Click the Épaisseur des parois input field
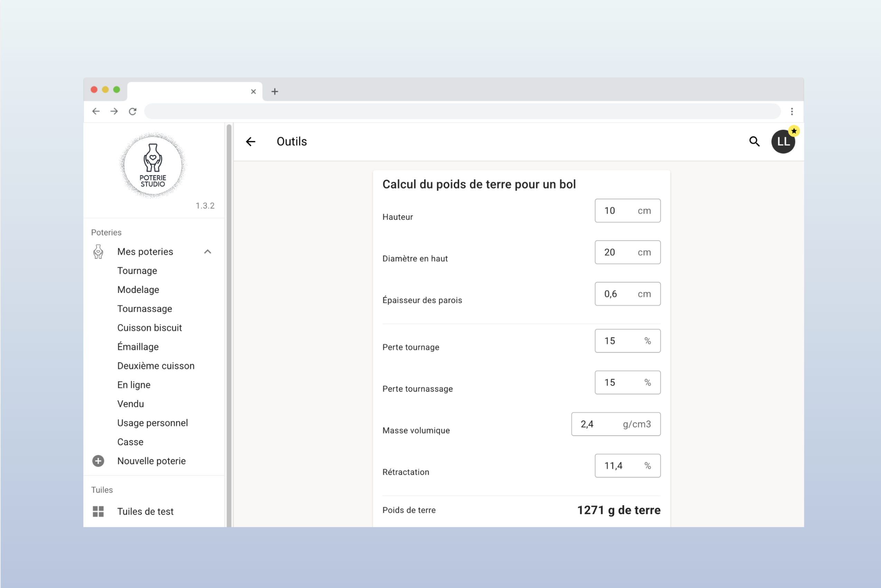This screenshot has height=588, width=881. click(627, 294)
